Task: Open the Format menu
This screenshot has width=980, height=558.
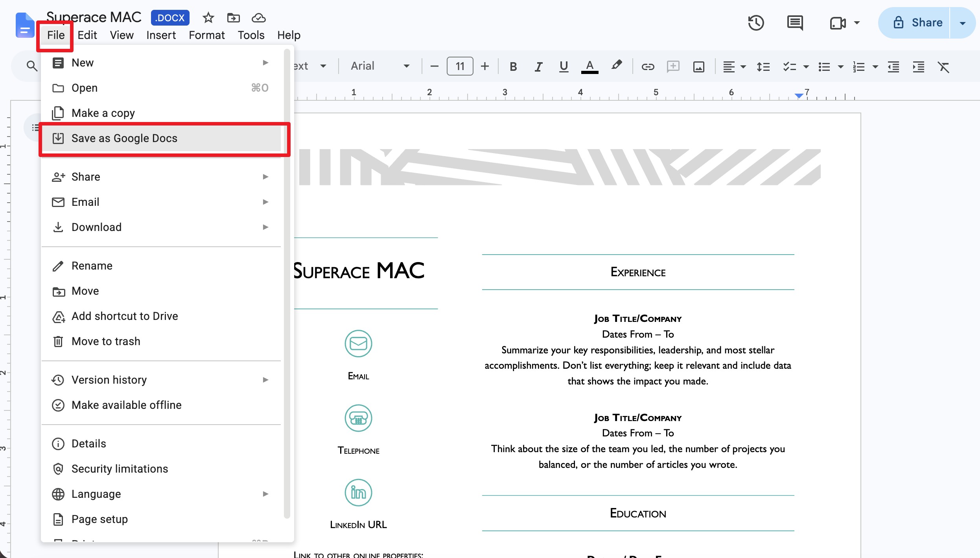Action: click(206, 35)
